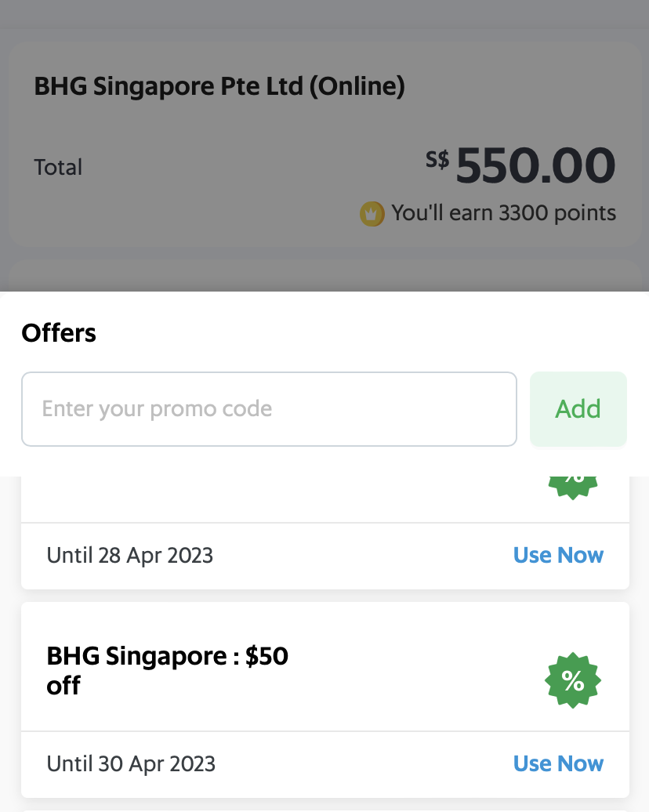Tap the You'll earn 3300 points text

tap(503, 213)
